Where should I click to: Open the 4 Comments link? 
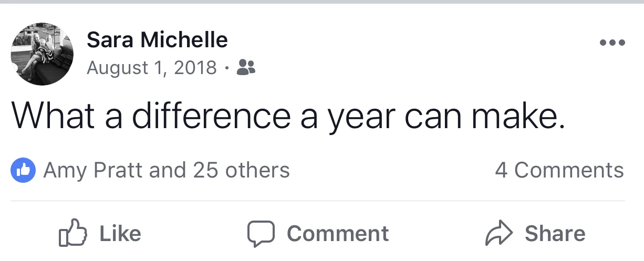559,170
